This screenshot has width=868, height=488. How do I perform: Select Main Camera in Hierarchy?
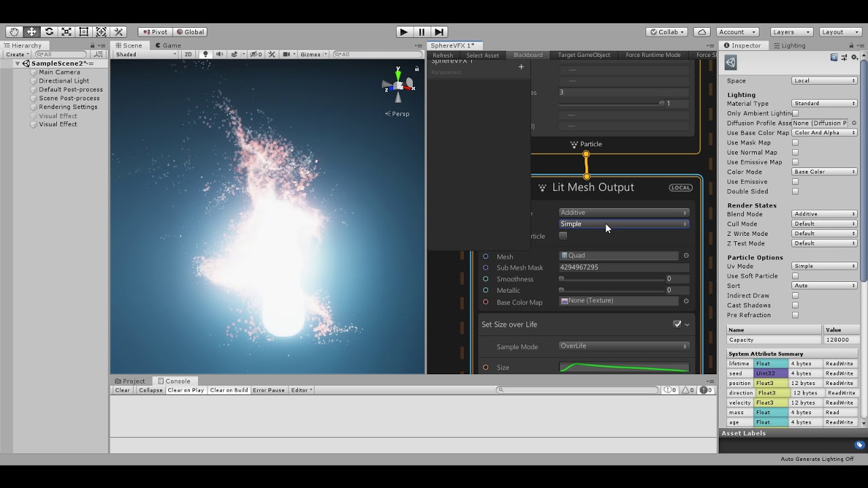click(59, 72)
